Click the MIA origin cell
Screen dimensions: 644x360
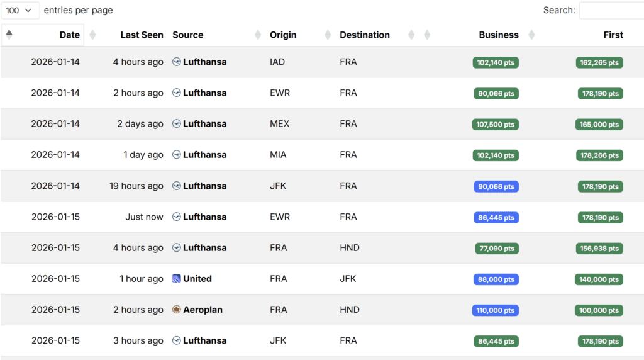(278, 155)
